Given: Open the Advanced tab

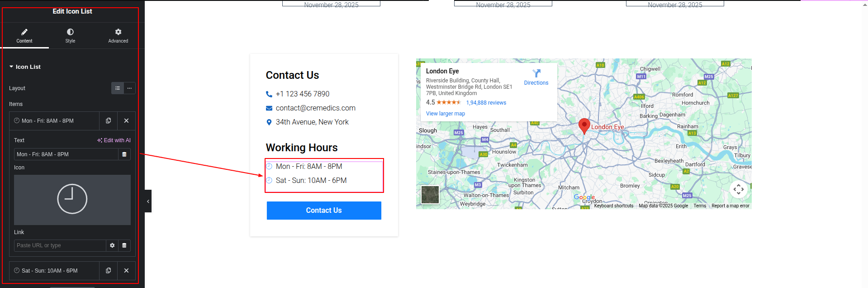Looking at the screenshot, I should pyautogui.click(x=118, y=36).
